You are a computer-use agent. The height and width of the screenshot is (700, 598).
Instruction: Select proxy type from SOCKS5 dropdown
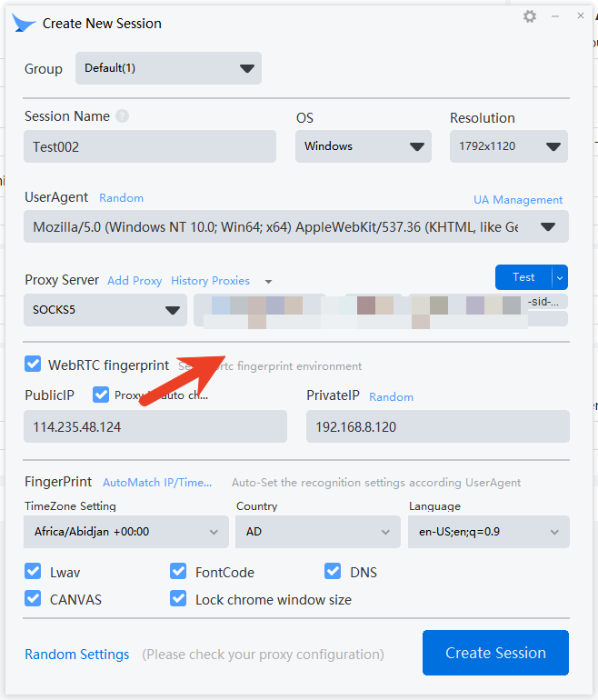[105, 310]
